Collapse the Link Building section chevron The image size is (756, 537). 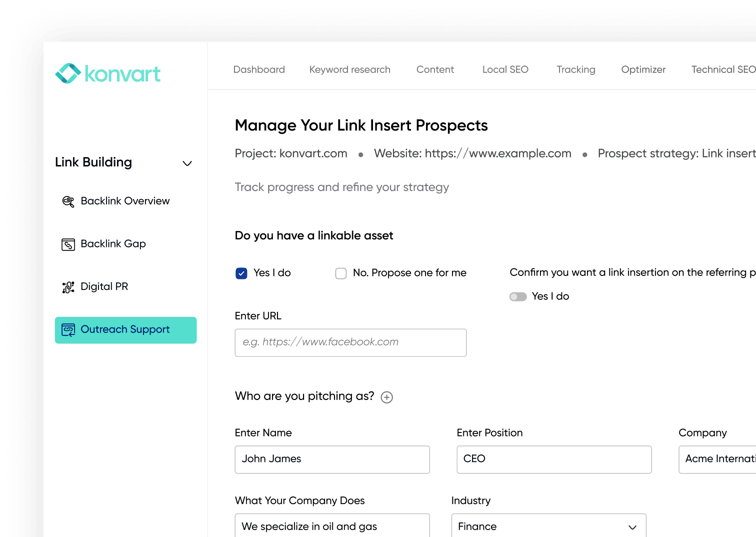(x=187, y=163)
